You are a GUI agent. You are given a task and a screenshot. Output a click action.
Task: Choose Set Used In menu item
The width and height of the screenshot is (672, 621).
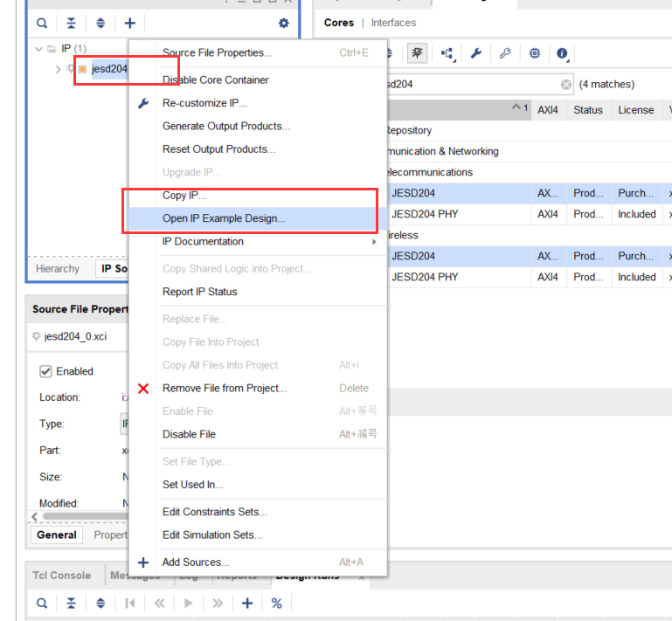(258, 485)
